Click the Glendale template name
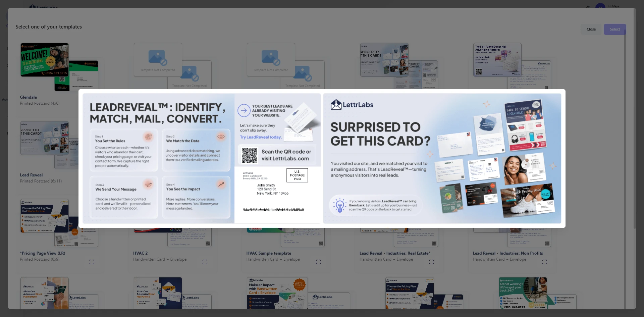This screenshot has height=317, width=644. click(29, 97)
